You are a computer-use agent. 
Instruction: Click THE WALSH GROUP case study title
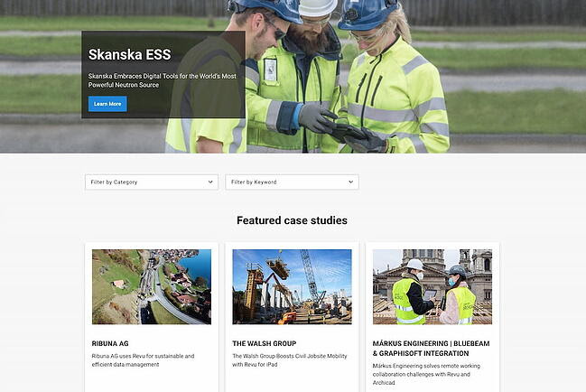(x=265, y=343)
